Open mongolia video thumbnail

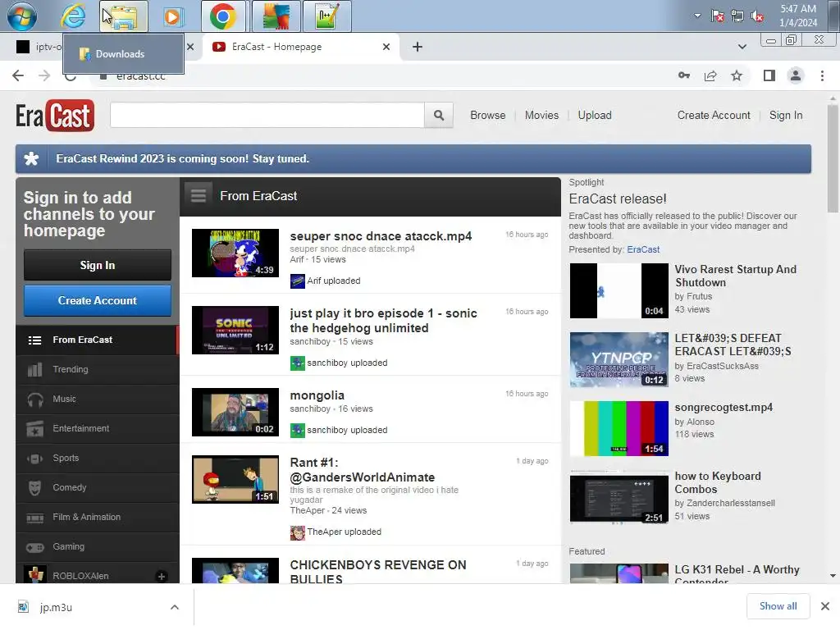coord(235,412)
